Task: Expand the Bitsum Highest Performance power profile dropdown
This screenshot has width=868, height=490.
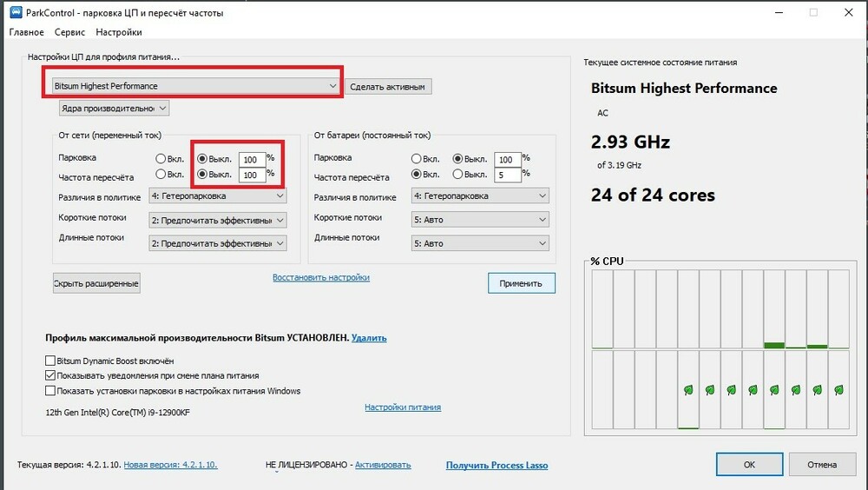Action: [x=195, y=86]
